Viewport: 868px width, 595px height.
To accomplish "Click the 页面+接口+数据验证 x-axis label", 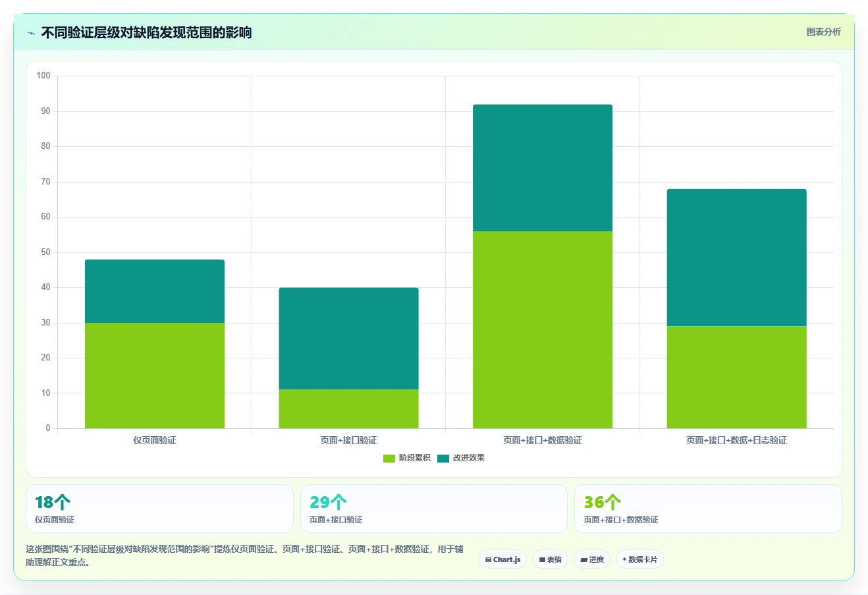I will click(x=543, y=440).
